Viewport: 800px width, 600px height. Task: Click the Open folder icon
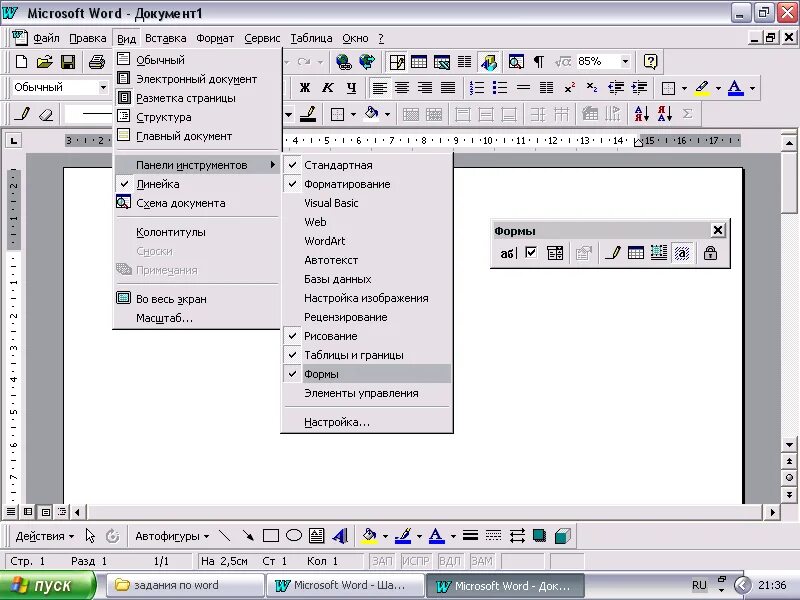point(44,62)
